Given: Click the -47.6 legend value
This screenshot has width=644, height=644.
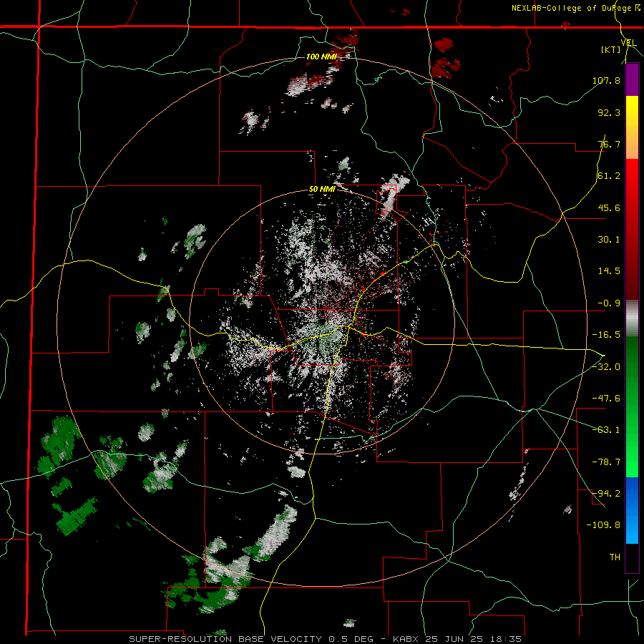Looking at the screenshot, I should pyautogui.click(x=606, y=398).
